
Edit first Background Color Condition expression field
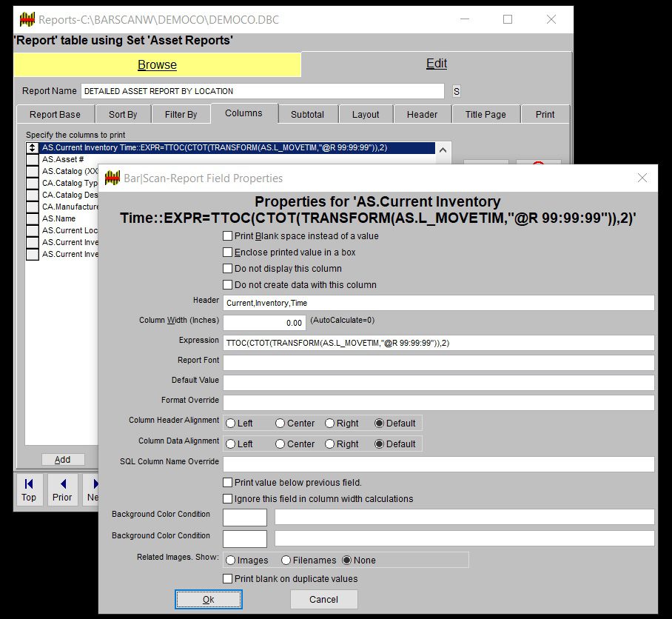coord(465,517)
